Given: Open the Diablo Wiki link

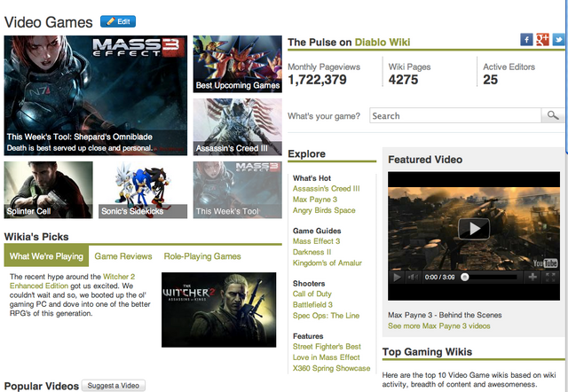Looking at the screenshot, I should (383, 43).
